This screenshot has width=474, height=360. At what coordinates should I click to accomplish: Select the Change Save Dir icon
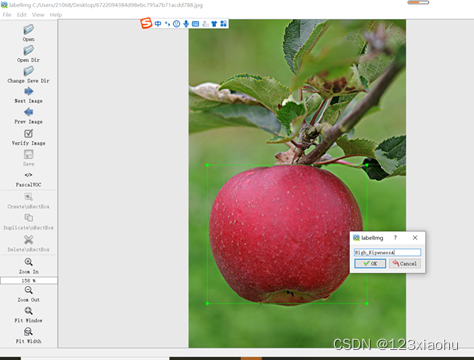tap(28, 71)
